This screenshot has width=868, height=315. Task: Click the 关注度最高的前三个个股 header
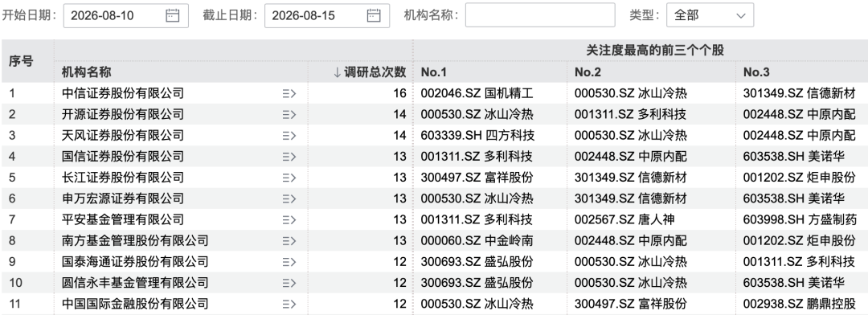(x=655, y=51)
